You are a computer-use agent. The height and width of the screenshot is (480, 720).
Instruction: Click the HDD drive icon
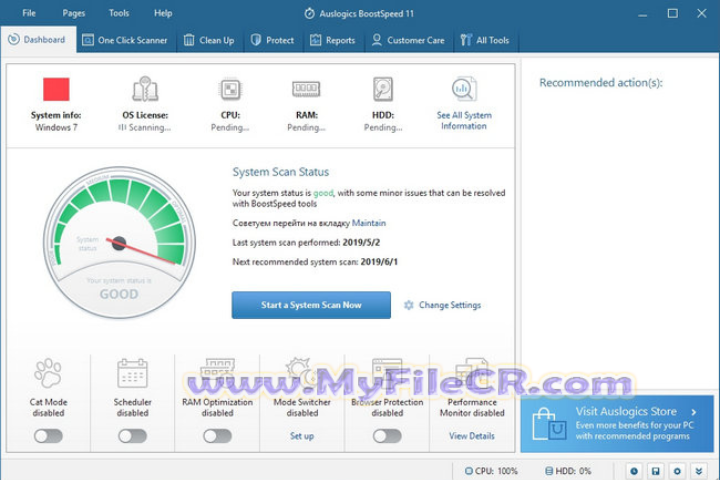click(383, 89)
